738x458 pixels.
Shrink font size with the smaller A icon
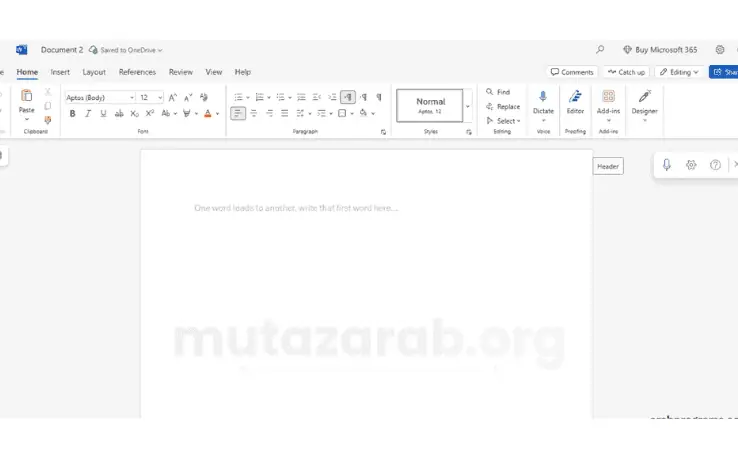pos(188,97)
